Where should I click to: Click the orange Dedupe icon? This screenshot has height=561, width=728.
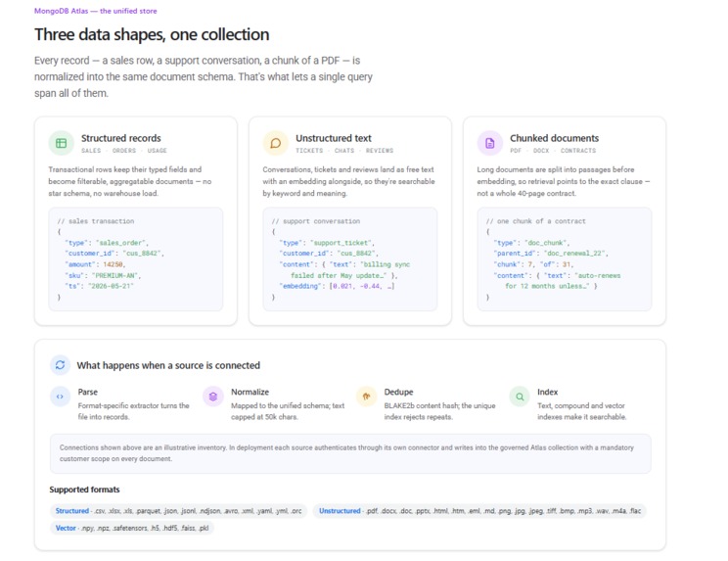(366, 397)
